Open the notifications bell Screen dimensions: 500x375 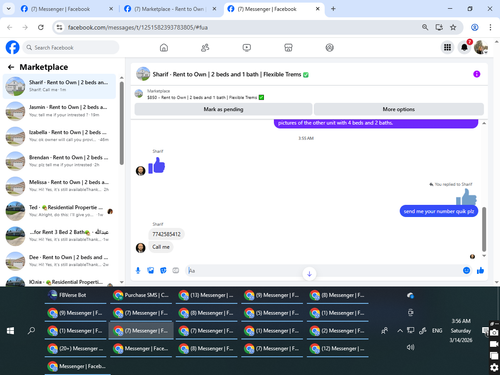(464, 48)
